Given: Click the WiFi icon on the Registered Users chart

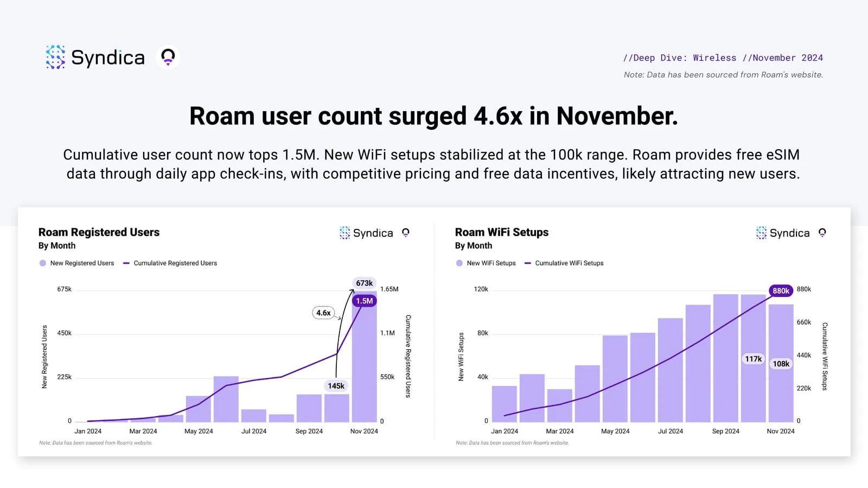Looking at the screenshot, I should click(406, 233).
